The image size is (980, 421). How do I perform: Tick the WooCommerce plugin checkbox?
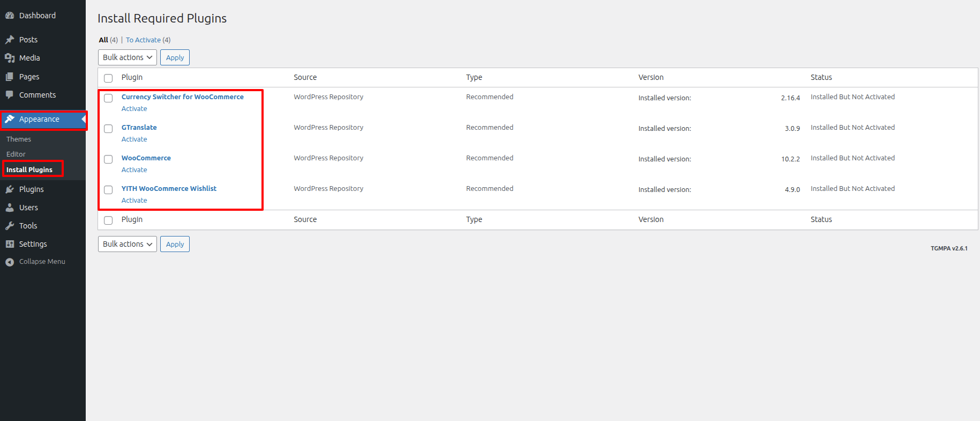point(108,159)
